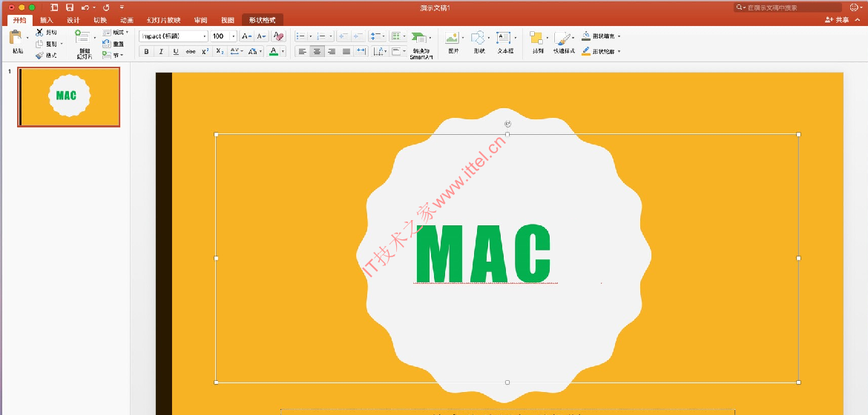Click the Paste (粘贴) clipboard icon

pyautogui.click(x=16, y=38)
